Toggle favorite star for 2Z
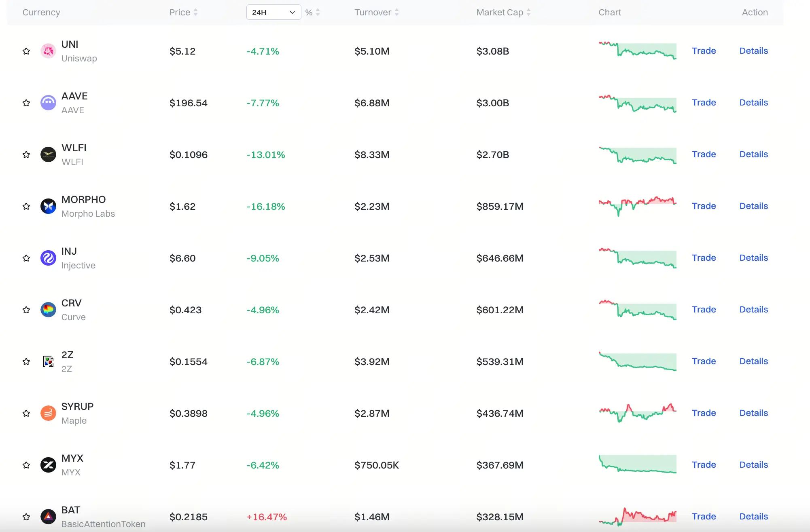The width and height of the screenshot is (810, 532). tap(26, 361)
